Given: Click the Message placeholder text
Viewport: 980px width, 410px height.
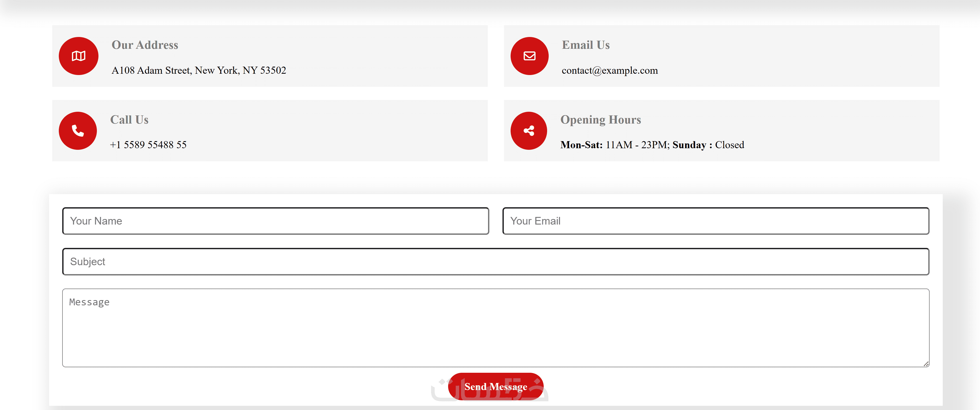Looking at the screenshot, I should [x=90, y=302].
